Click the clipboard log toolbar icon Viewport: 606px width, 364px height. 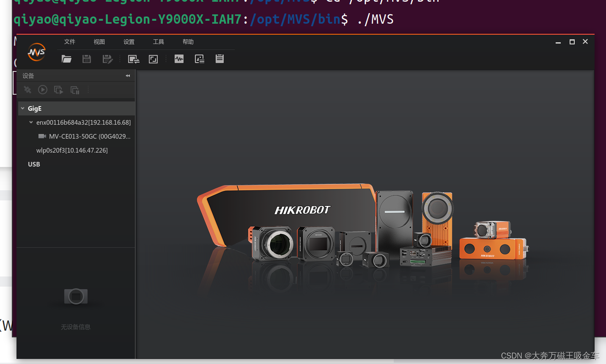pos(219,58)
